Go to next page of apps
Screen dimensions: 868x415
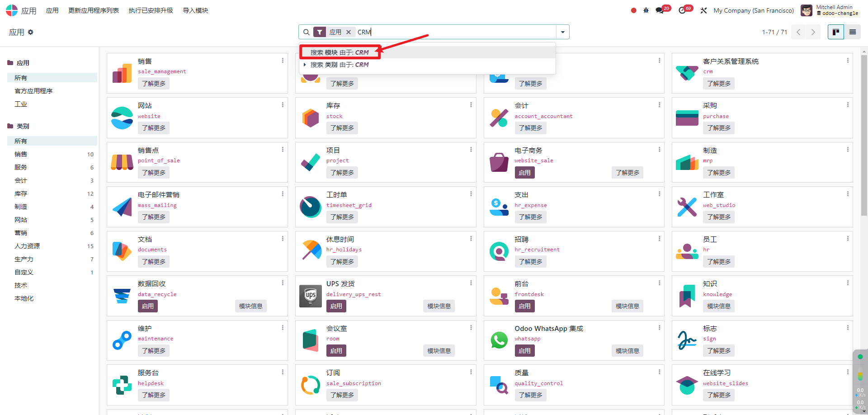coord(813,32)
